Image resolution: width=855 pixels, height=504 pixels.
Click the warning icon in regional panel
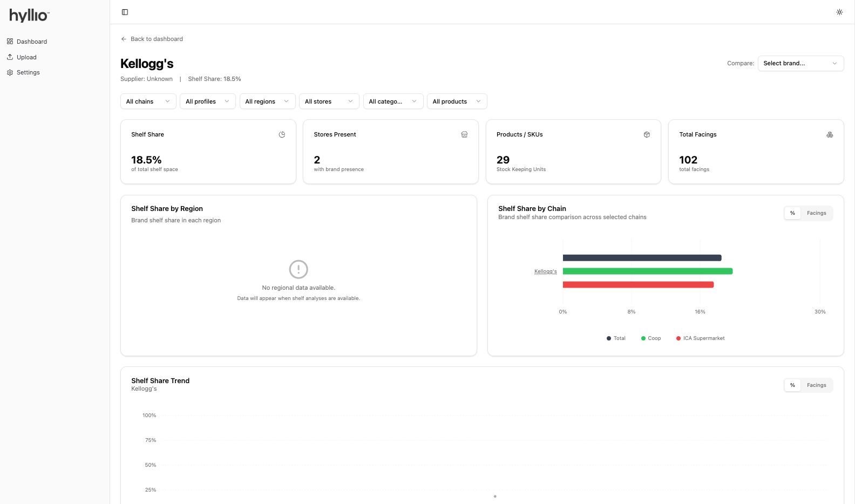[298, 269]
